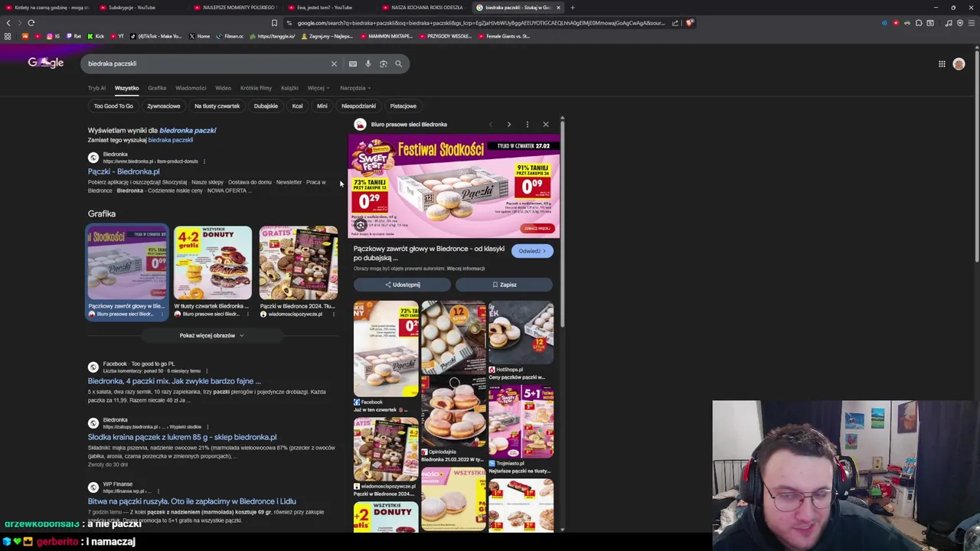
Task: Show previous image in the preview panel
Action: coord(491,124)
